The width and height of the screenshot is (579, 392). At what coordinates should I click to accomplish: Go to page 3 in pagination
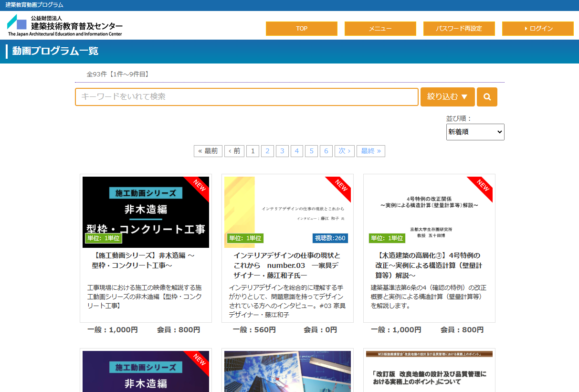(x=282, y=151)
